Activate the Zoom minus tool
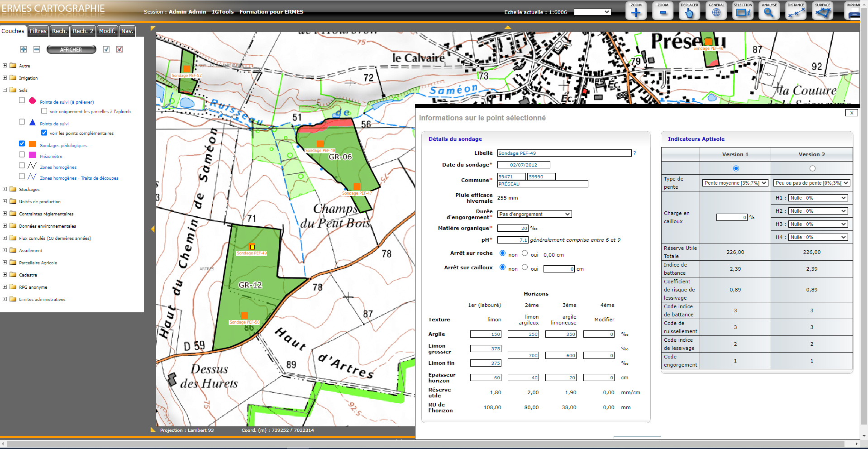This screenshot has width=868, height=449. coord(663,11)
